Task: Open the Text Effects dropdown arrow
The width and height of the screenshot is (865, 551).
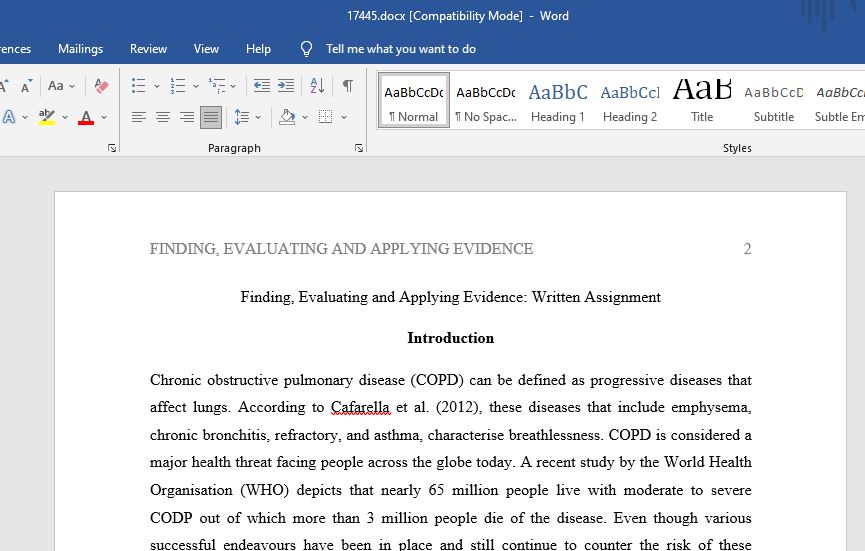Action: 25,117
